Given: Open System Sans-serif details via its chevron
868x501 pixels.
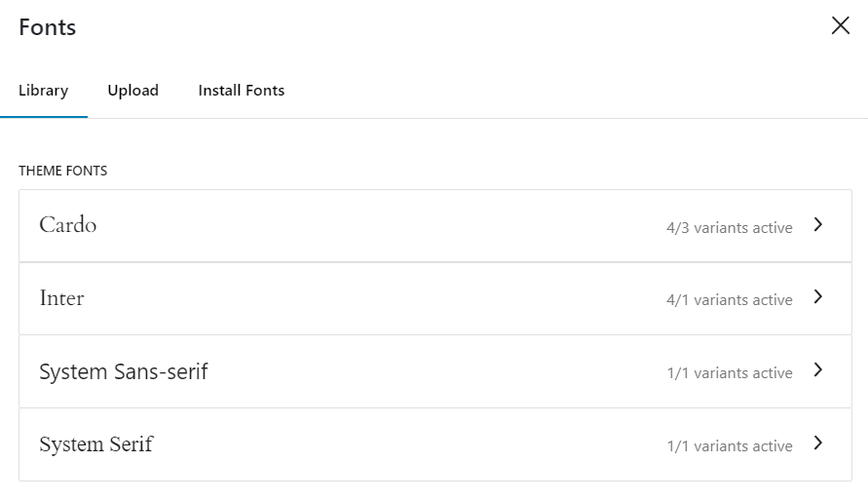Looking at the screenshot, I should click(818, 370).
